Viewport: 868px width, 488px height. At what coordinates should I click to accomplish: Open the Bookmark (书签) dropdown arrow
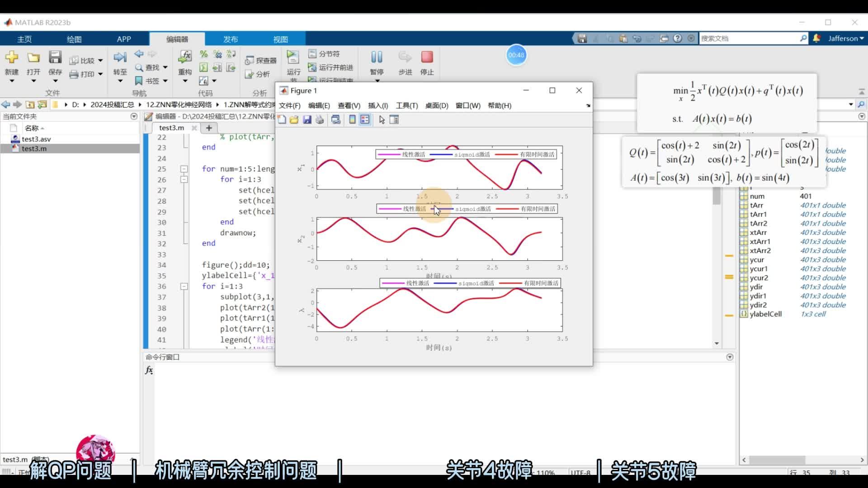point(165,81)
